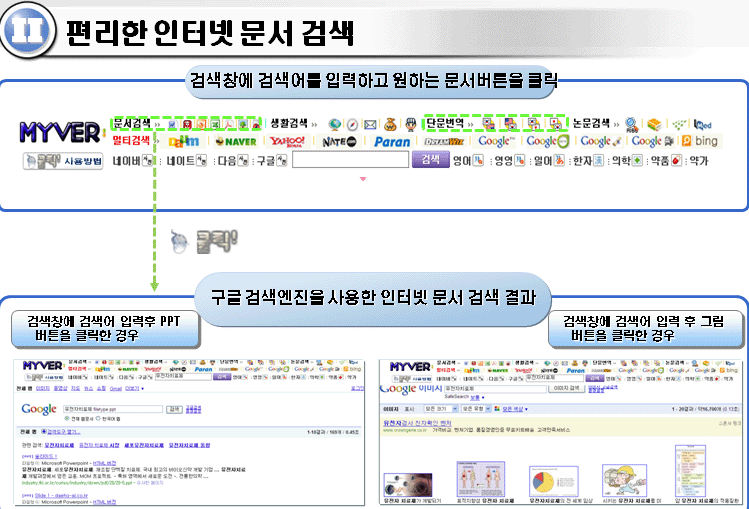Click the purple 검색 button in main toolbar
This screenshot has height=509, width=749.
[430, 159]
